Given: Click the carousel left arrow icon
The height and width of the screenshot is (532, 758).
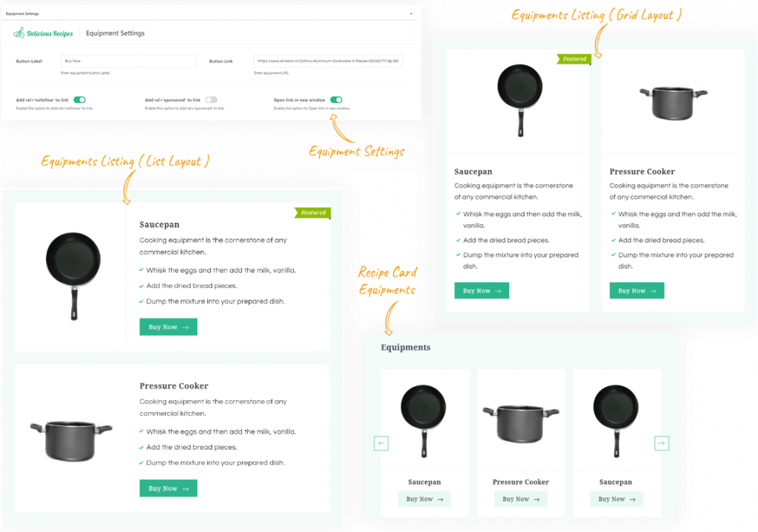Looking at the screenshot, I should pos(381,443).
